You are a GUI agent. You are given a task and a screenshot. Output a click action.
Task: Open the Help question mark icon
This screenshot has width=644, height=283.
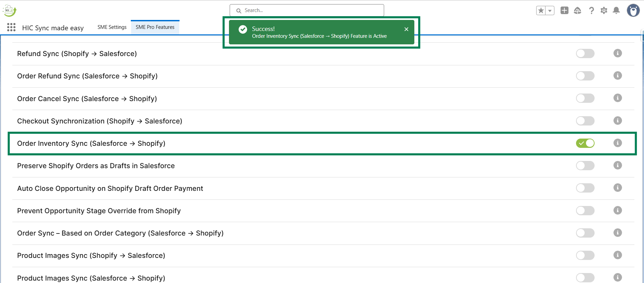click(591, 11)
